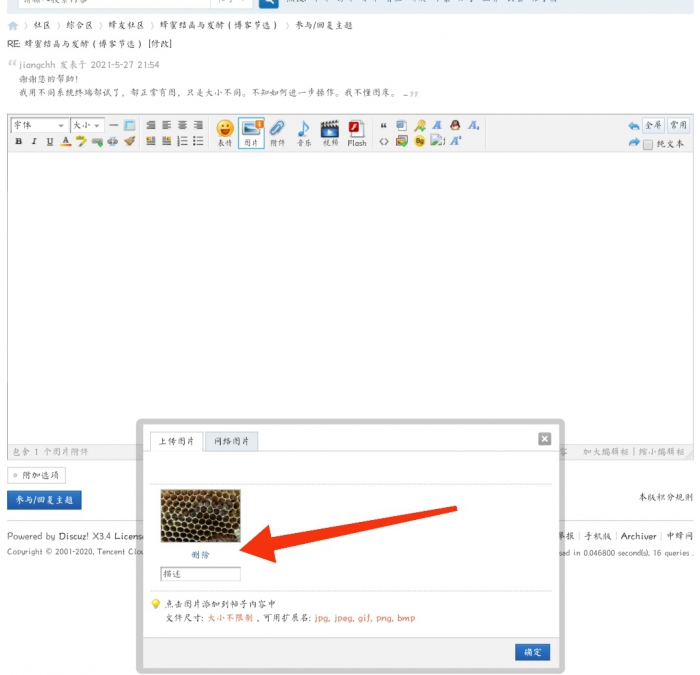Toggle italic formatting in editor toolbar
The height and width of the screenshot is (675, 700).
[x=34, y=142]
